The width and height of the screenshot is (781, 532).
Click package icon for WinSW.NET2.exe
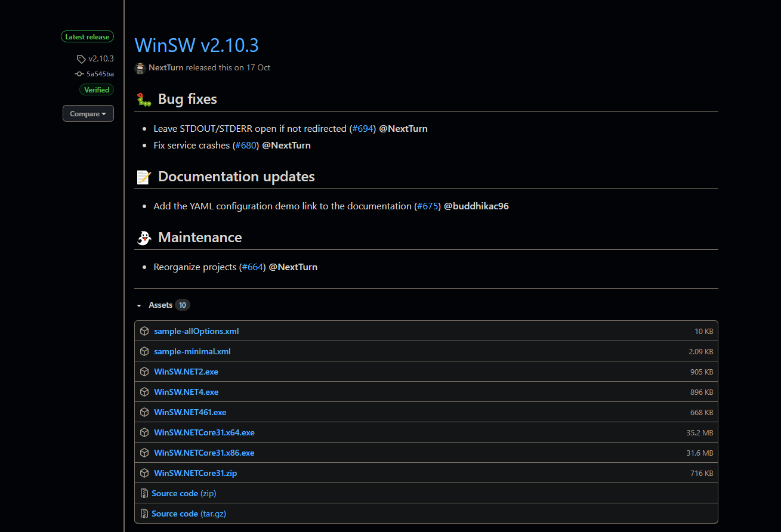coord(144,372)
